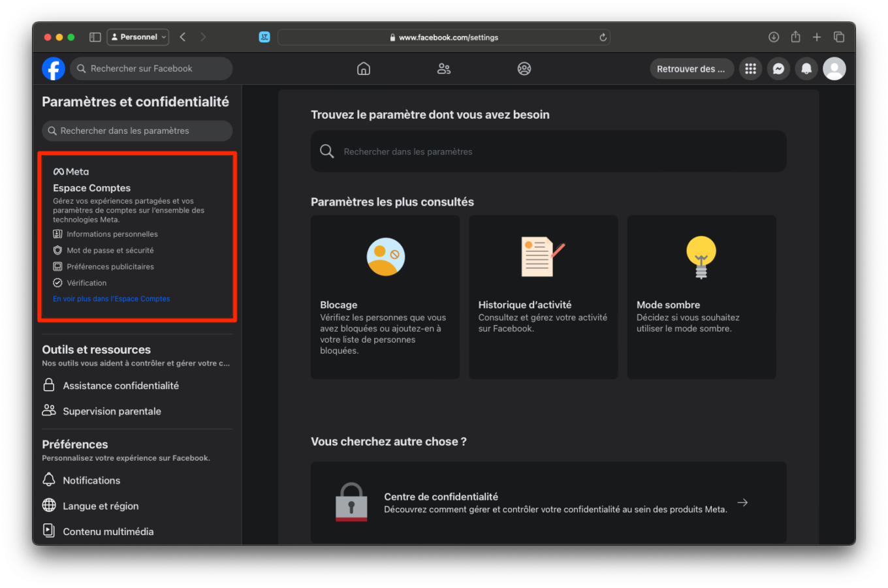Go back with Safari back arrow

183,37
